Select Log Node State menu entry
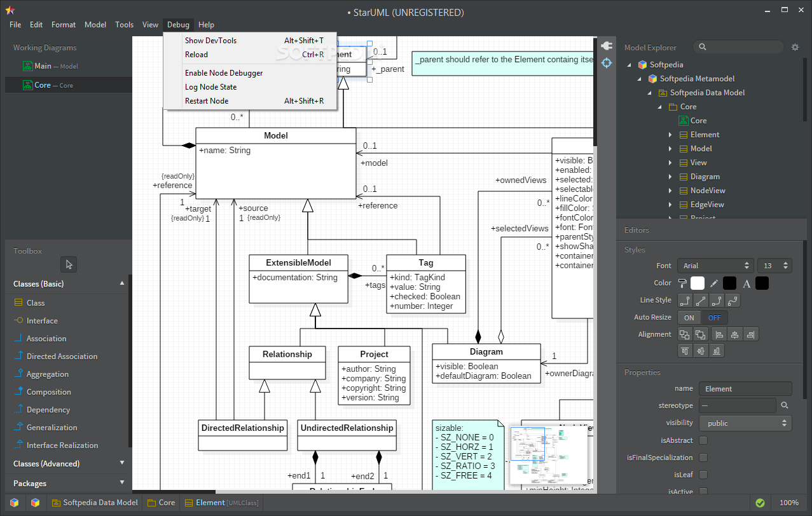The image size is (812, 516). (x=250, y=87)
